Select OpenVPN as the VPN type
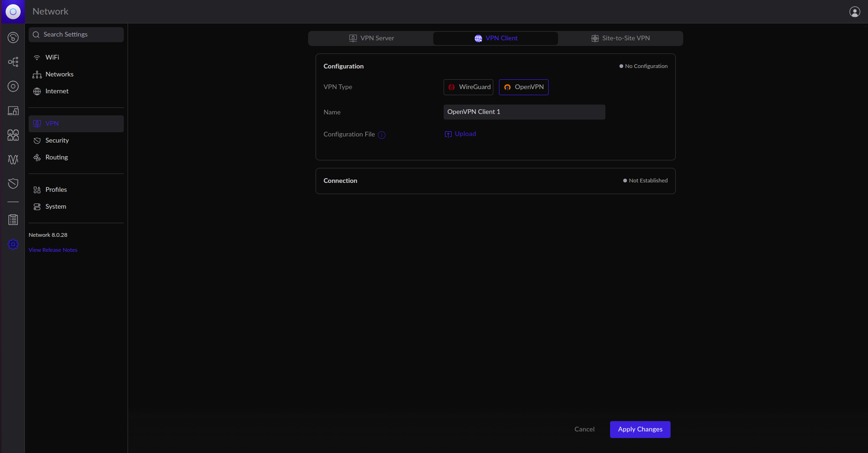This screenshot has width=868, height=453. click(524, 87)
